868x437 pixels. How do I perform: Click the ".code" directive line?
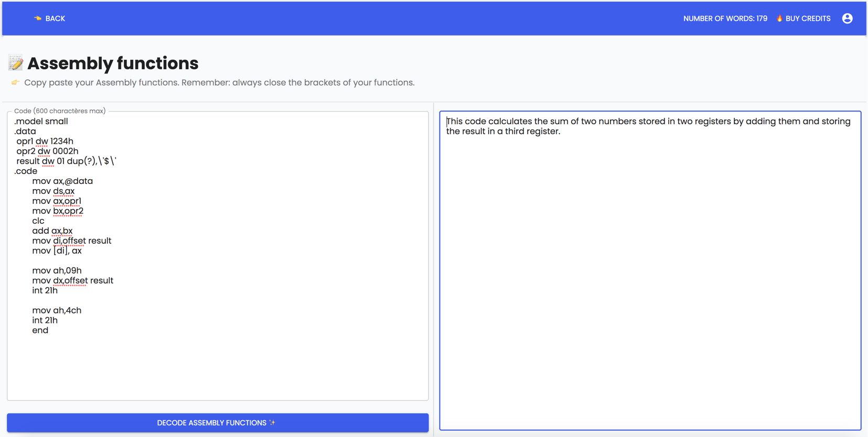[26, 171]
